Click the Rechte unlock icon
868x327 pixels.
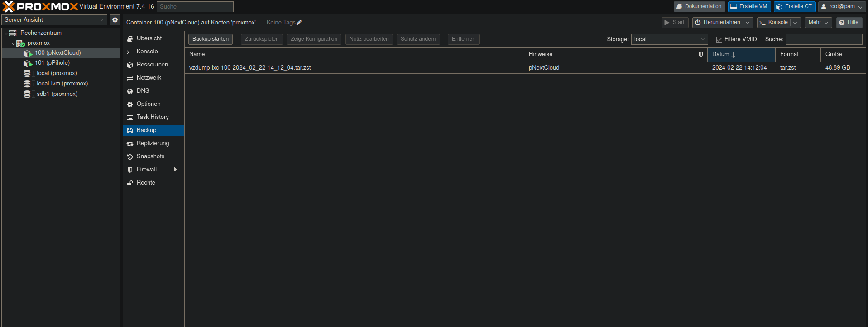click(x=130, y=183)
